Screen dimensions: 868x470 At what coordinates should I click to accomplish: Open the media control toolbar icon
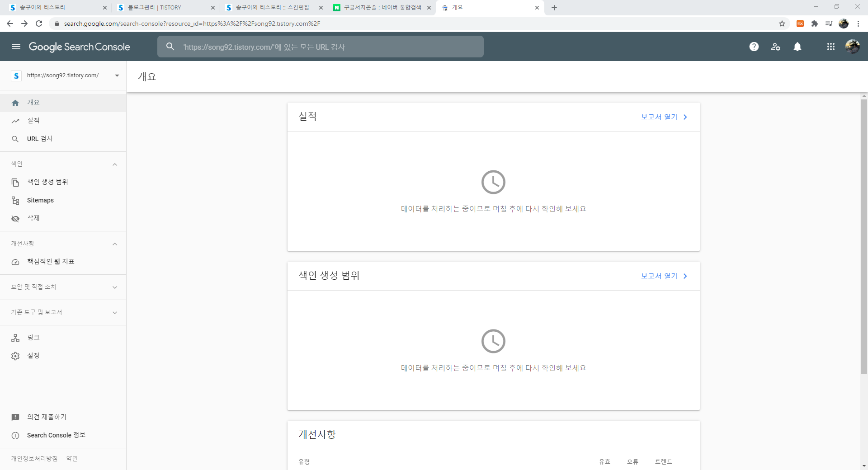coord(829,23)
